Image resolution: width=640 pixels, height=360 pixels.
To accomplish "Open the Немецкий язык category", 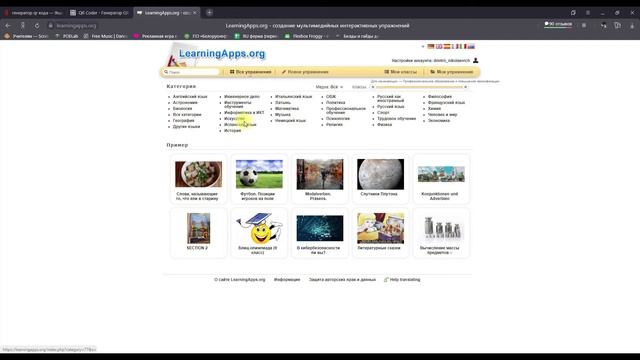I will pyautogui.click(x=290, y=121).
